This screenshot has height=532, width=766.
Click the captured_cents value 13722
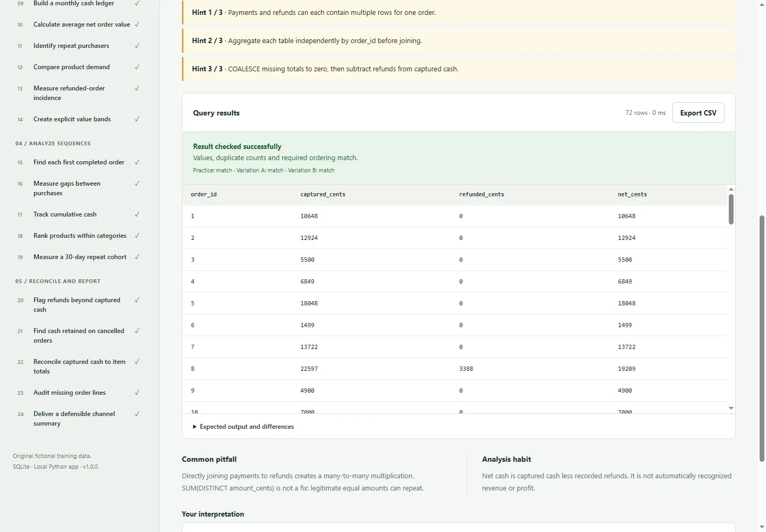click(309, 347)
